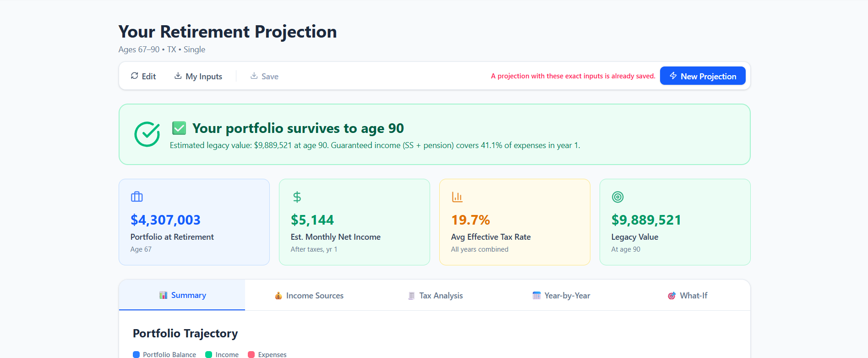Toggle Expenses legend series
868x358 pixels.
click(x=267, y=354)
